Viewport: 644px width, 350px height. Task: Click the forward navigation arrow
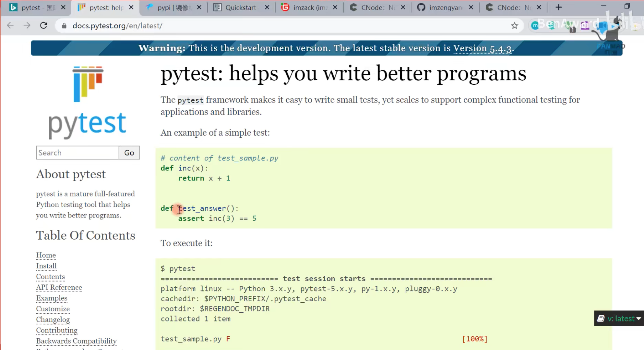tap(27, 26)
